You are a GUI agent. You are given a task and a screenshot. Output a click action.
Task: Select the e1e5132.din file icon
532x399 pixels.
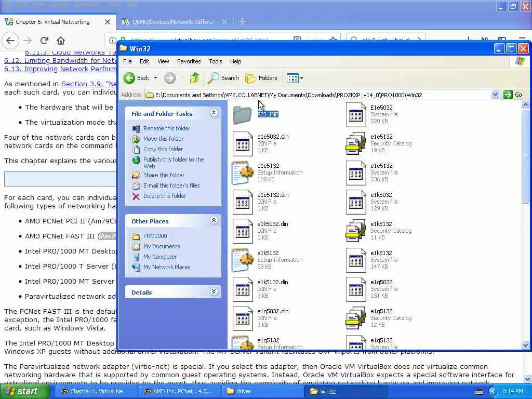point(243,202)
